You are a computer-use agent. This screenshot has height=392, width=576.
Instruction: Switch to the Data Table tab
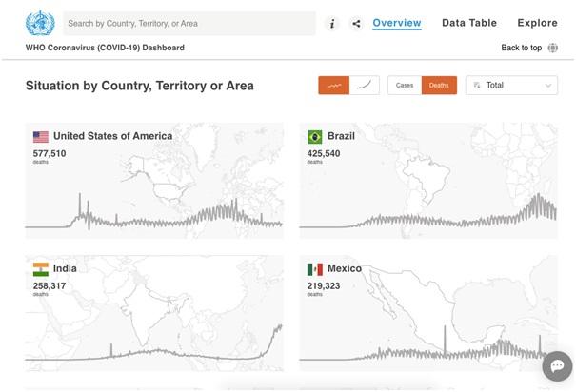[x=469, y=23]
